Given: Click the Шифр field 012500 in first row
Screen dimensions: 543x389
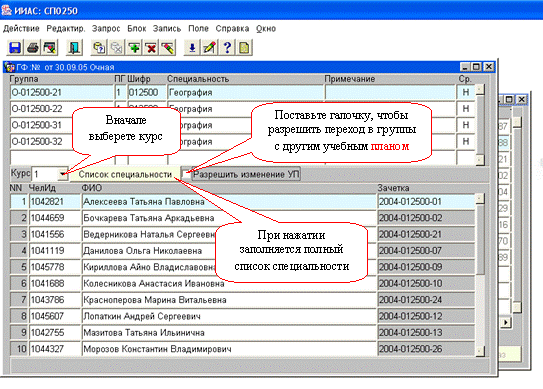Looking at the screenshot, I should (147, 92).
